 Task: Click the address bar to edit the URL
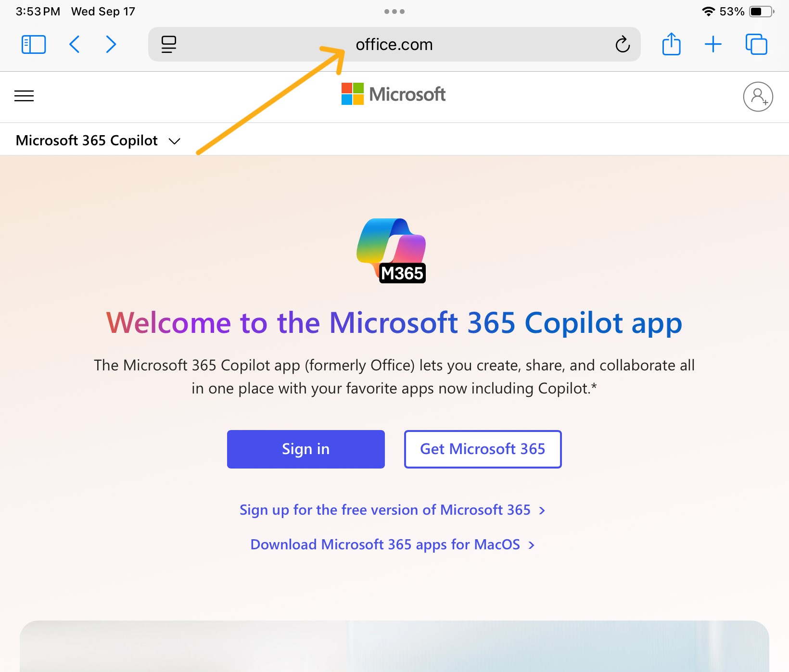[x=394, y=44]
